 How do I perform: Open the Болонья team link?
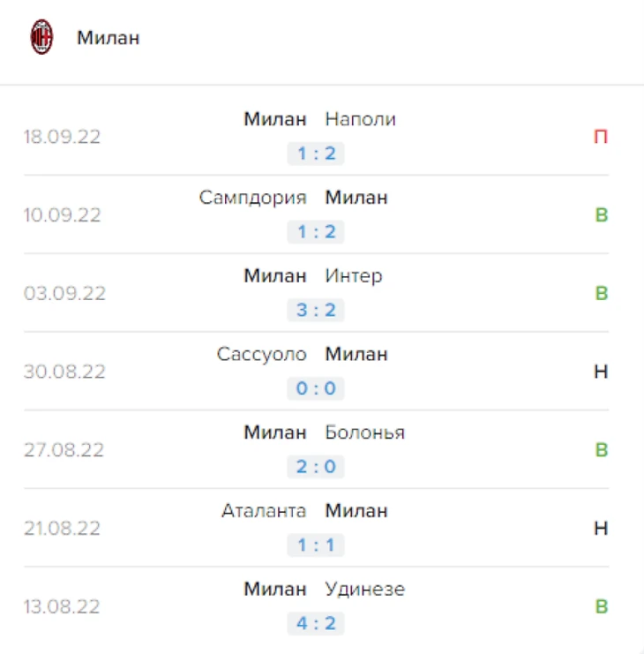pyautogui.click(x=364, y=432)
